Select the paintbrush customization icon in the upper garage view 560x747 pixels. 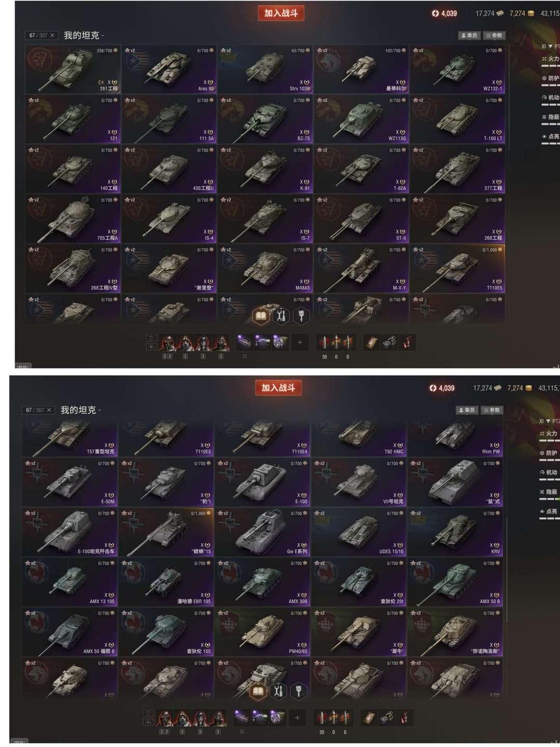pos(301,315)
